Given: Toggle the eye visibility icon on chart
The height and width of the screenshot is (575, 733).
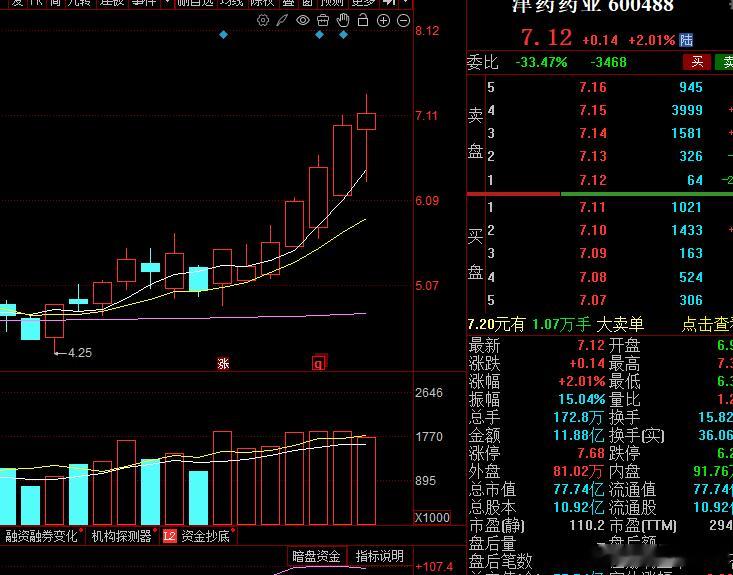Looking at the screenshot, I should point(303,20).
